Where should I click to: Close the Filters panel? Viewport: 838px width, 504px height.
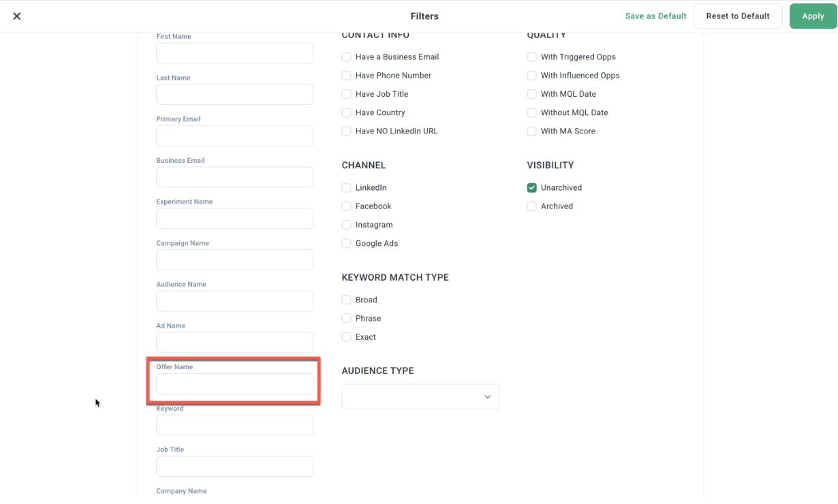pyautogui.click(x=16, y=16)
